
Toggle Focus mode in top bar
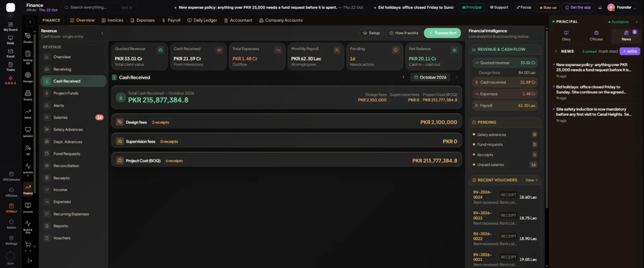coord(524,7)
